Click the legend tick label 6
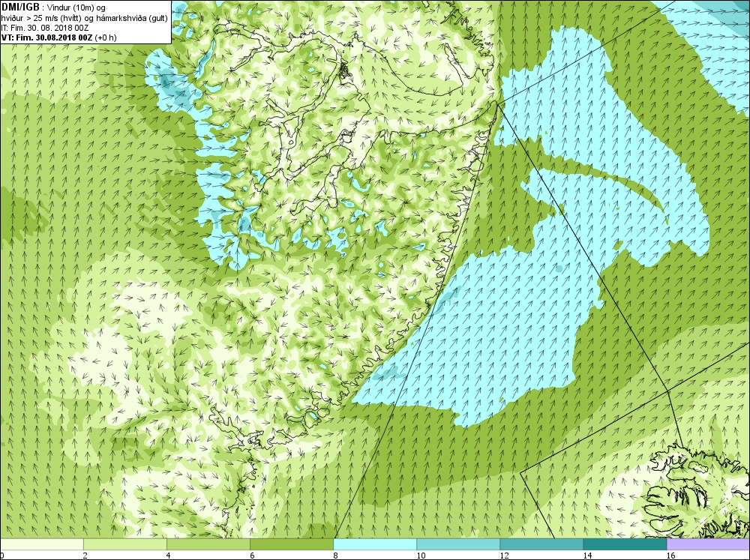This screenshot has width=750, height=560. coord(251,556)
